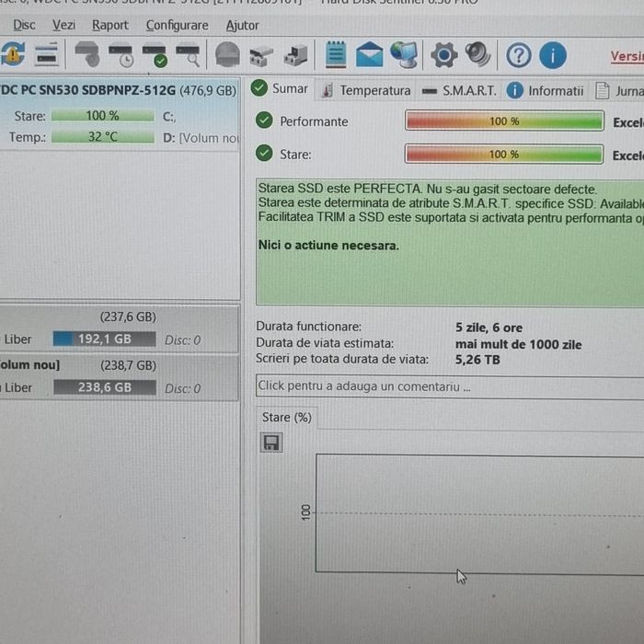Click the Temp 32 °C bar
This screenshot has width=644, height=644.
click(x=103, y=136)
